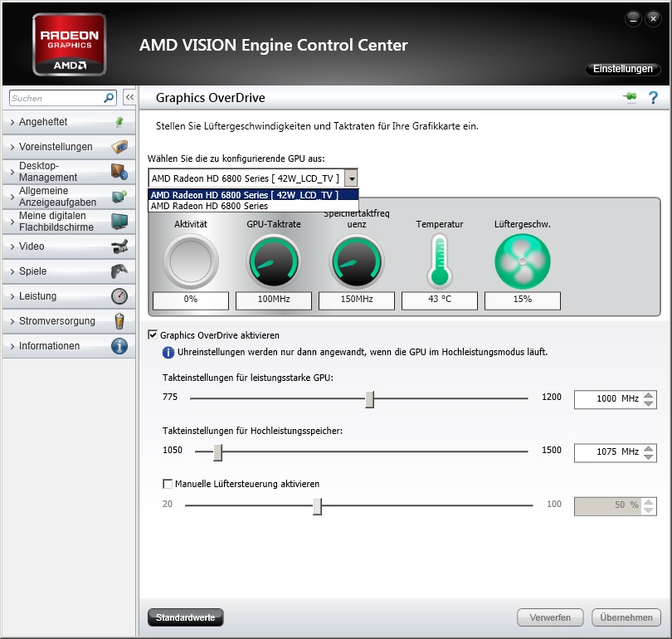The height and width of the screenshot is (639, 672).
Task: Expand the Leistung section
Action: click(12, 296)
